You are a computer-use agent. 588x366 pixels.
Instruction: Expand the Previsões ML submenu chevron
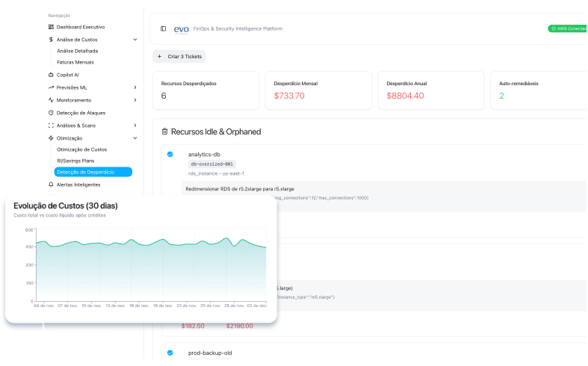tap(135, 87)
